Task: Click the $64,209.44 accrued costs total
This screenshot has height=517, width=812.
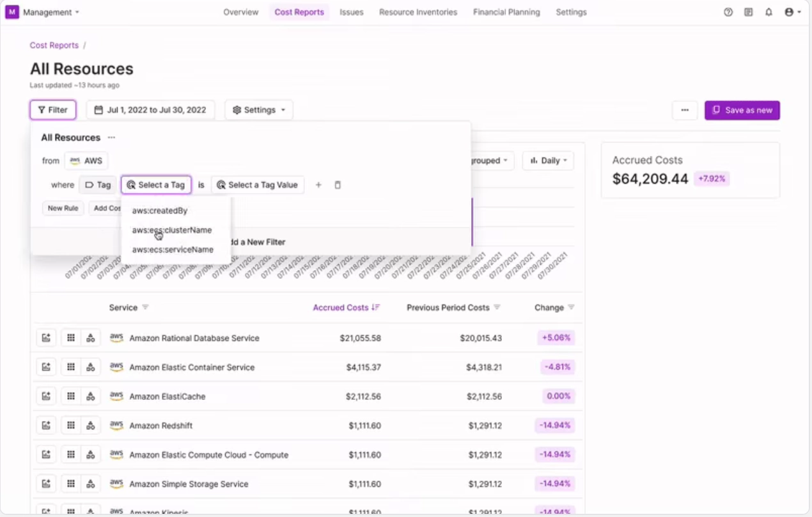Action: pyautogui.click(x=650, y=179)
